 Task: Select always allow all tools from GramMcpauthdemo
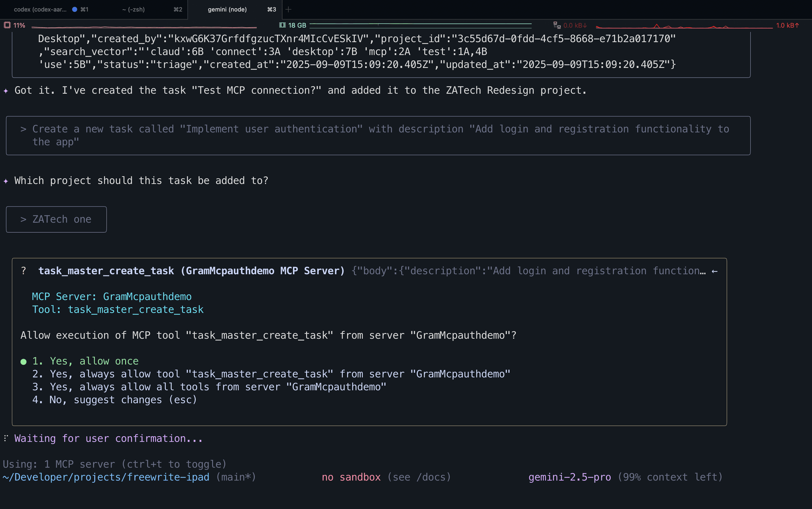pyautogui.click(x=209, y=387)
